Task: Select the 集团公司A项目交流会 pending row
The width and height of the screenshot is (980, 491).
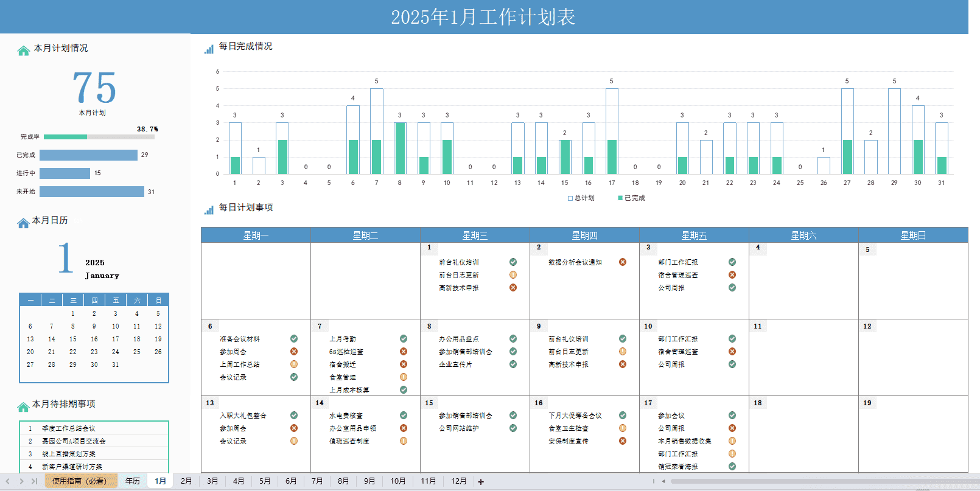Action: (94, 441)
